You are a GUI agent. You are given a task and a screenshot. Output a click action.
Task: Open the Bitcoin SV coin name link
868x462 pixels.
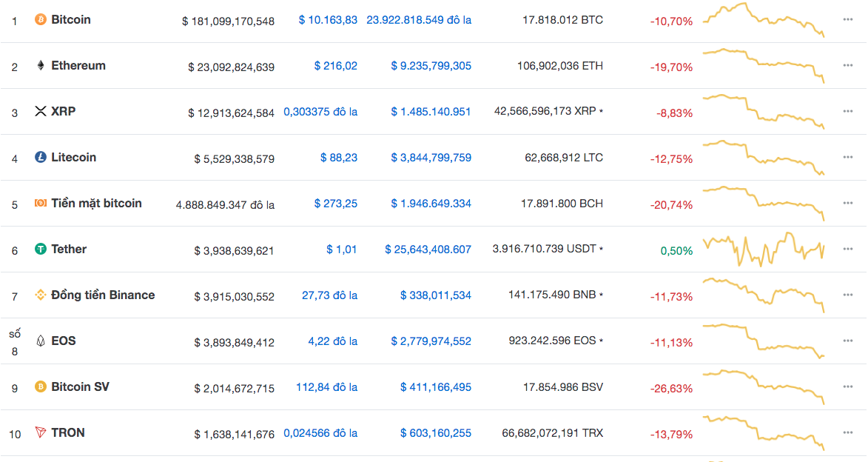(80, 387)
